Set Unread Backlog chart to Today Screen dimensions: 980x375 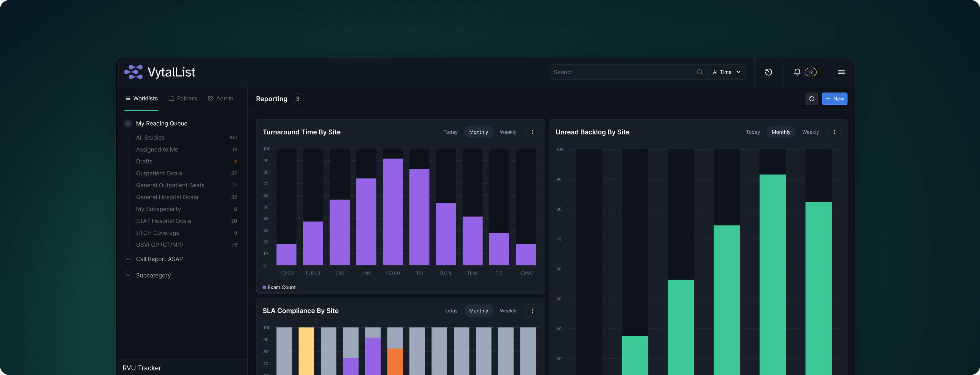click(753, 132)
